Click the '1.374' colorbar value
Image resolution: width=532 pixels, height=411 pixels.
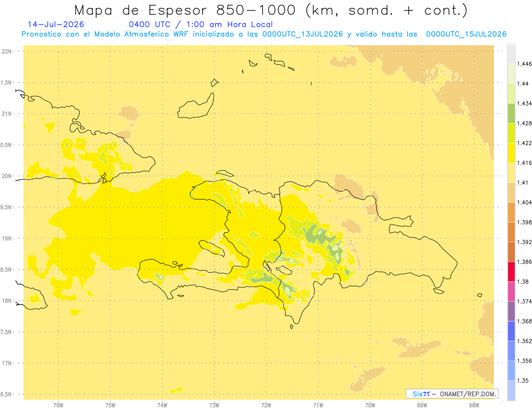tap(524, 301)
